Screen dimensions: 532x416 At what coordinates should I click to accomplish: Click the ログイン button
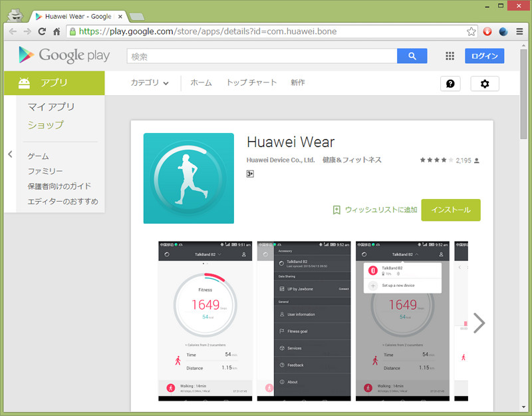pos(485,56)
